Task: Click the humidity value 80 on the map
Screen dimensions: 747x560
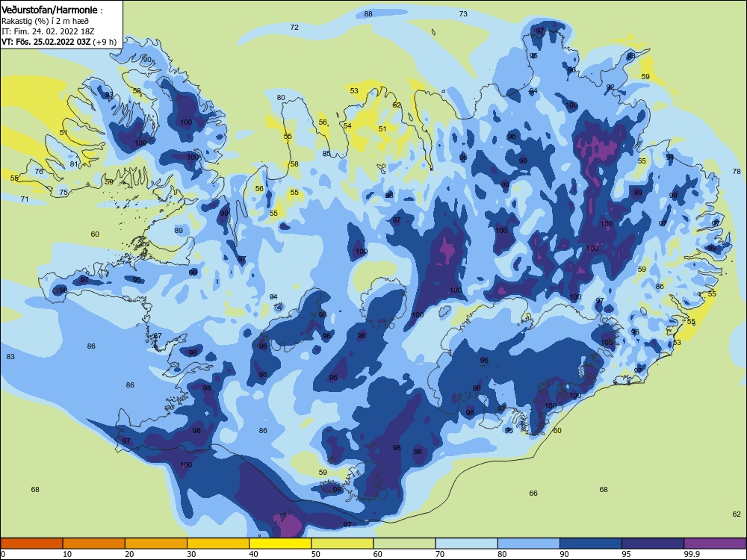Action: click(281, 98)
